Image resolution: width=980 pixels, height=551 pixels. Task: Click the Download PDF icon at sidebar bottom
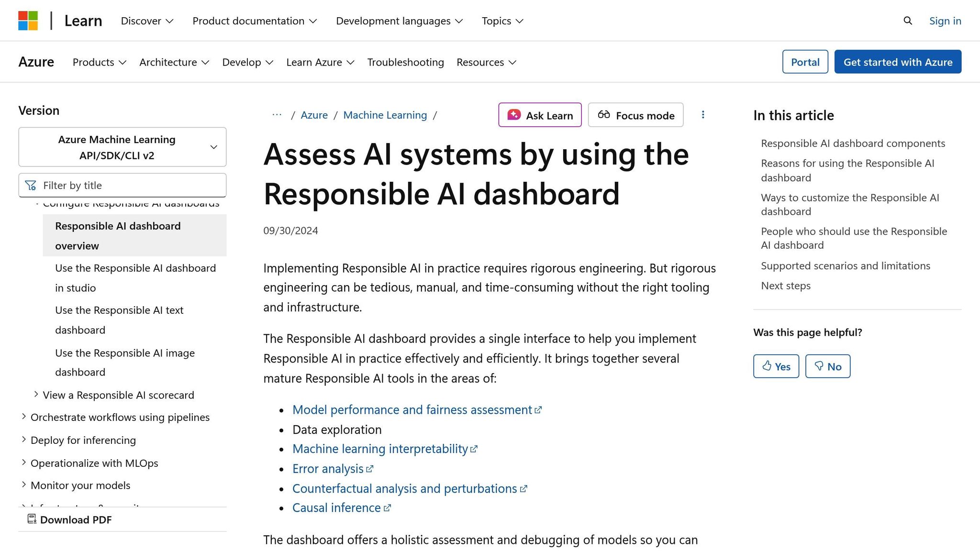coord(32,519)
